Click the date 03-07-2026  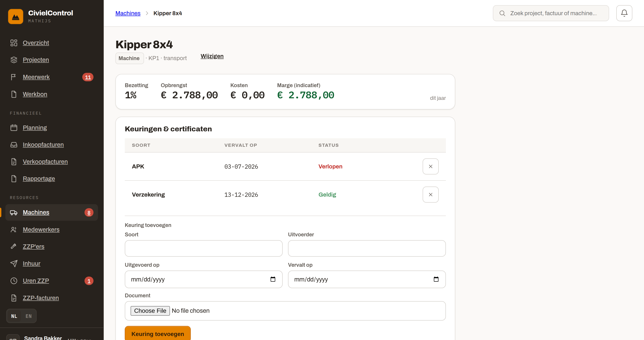pyautogui.click(x=241, y=167)
